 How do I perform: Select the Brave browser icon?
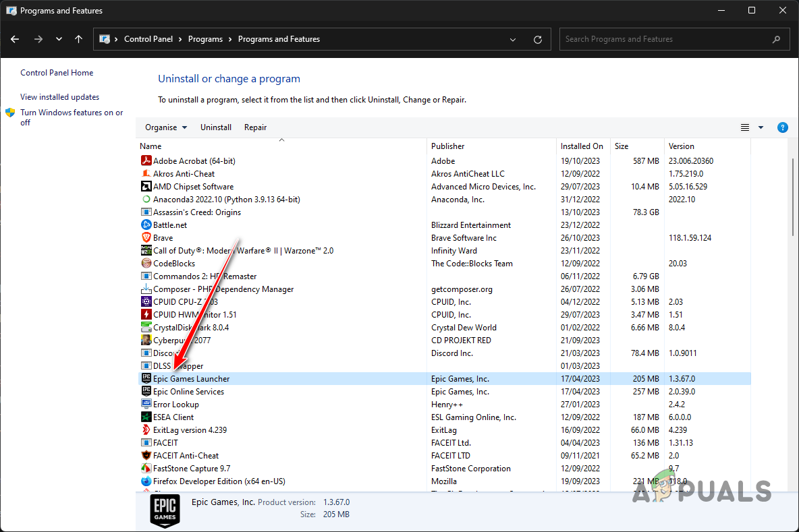(x=146, y=238)
